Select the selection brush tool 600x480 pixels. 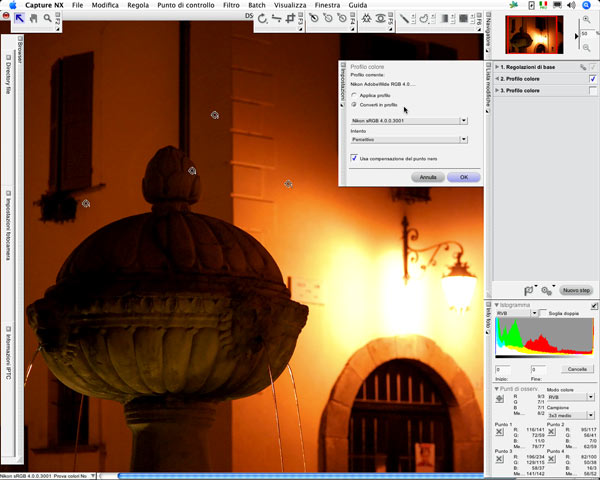point(404,18)
